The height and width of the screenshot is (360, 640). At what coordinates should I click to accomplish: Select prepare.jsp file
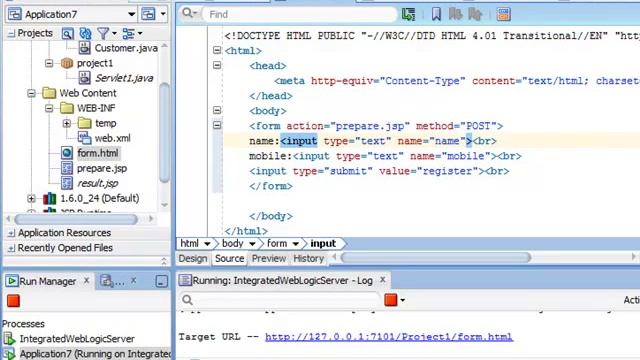(102, 168)
